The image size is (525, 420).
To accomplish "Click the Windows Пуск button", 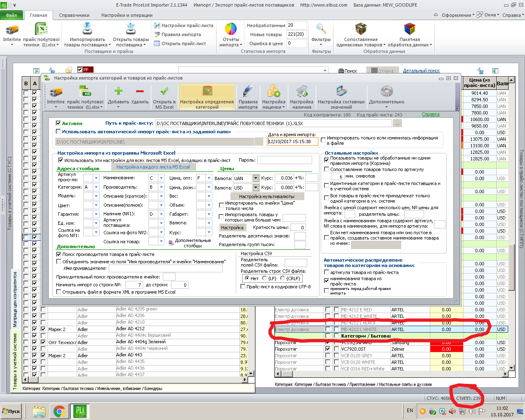I will pos(11,411).
